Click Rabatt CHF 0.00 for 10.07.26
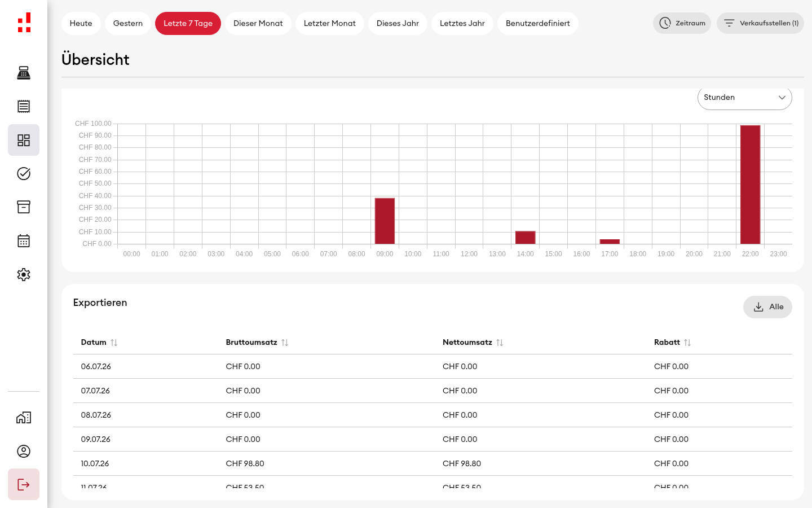This screenshot has width=812, height=508. click(671, 463)
